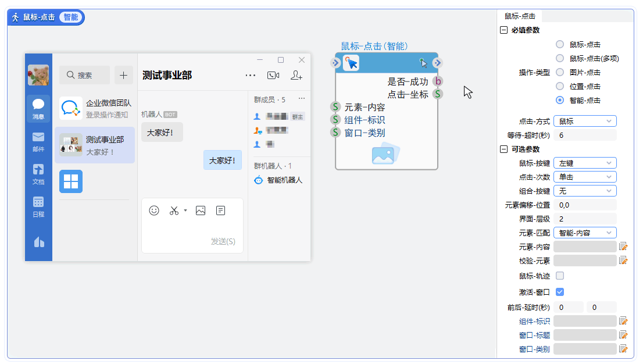Viewport: 643px width, 364px height.
Task: Open the 元素-匹配 dropdown
Action: 585,233
